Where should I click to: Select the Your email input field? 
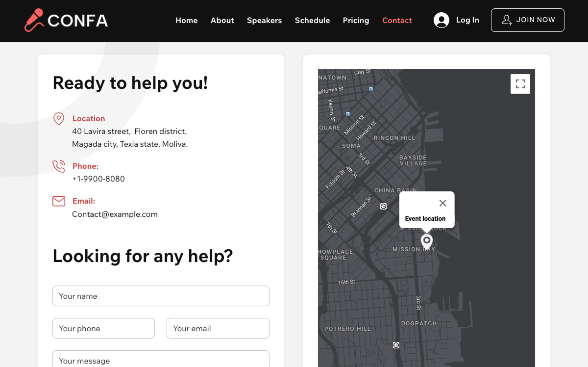tap(218, 328)
